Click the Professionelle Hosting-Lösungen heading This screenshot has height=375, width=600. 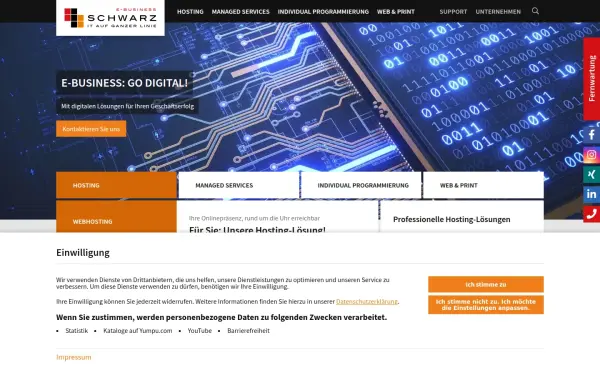point(452,219)
